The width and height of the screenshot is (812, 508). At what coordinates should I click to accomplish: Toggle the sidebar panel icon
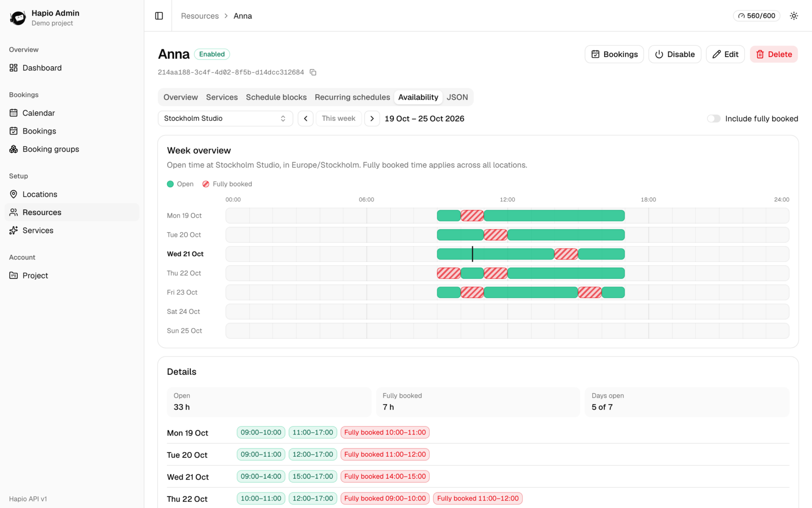[159, 16]
